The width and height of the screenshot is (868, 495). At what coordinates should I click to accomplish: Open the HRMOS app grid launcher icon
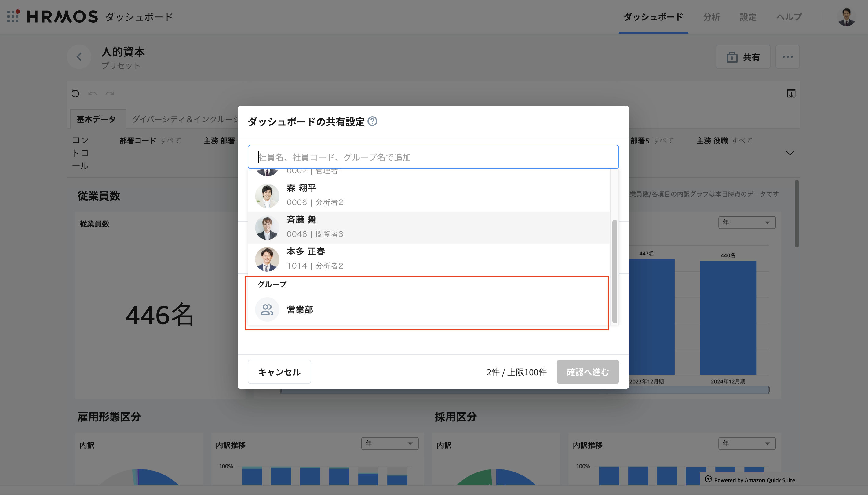13,16
